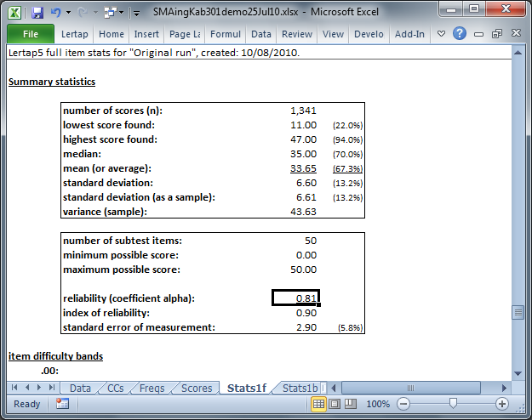
Task: Expand Customize Quick Access Toolbar dropdown
Action: pos(138,13)
